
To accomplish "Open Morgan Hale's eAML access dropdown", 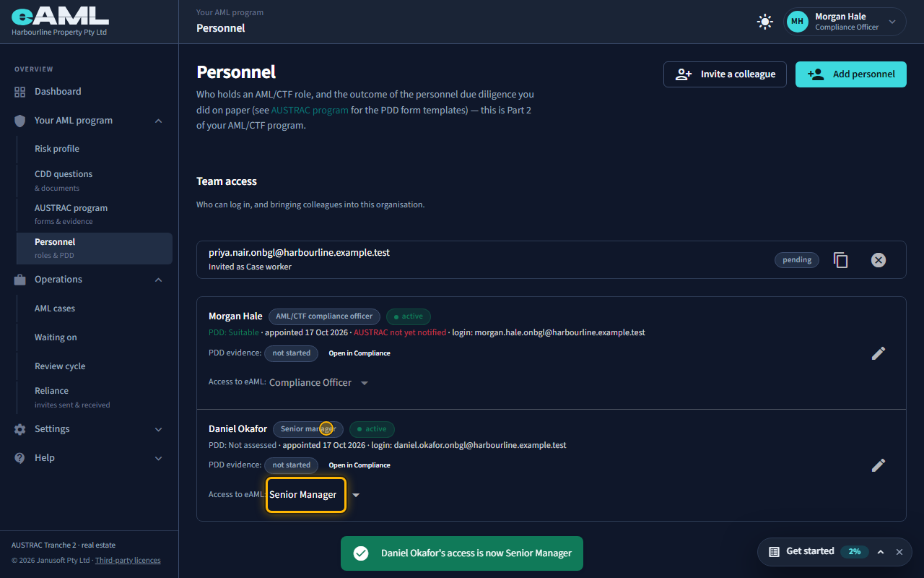I will [318, 383].
